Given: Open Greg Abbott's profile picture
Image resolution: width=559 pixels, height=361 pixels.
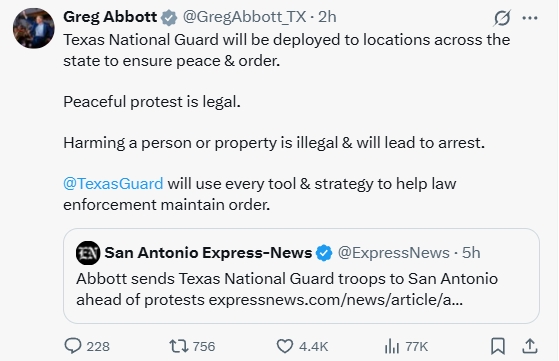Looking at the screenshot, I should click(34, 28).
